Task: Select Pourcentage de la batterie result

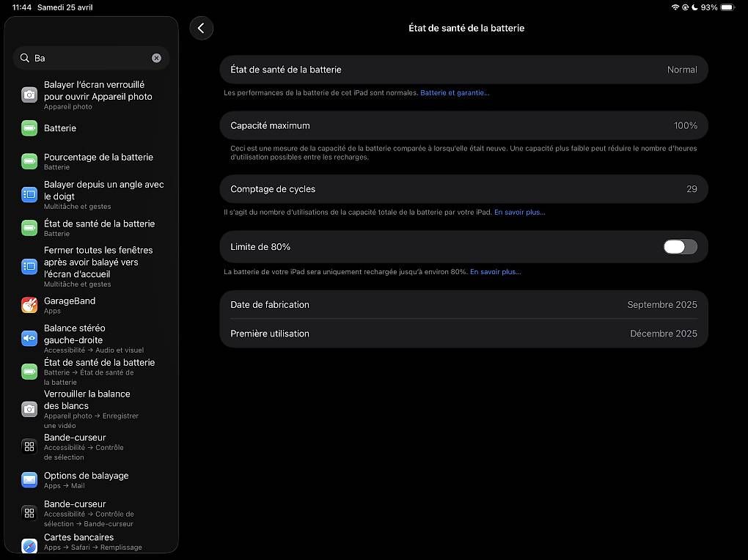Action: coord(92,161)
